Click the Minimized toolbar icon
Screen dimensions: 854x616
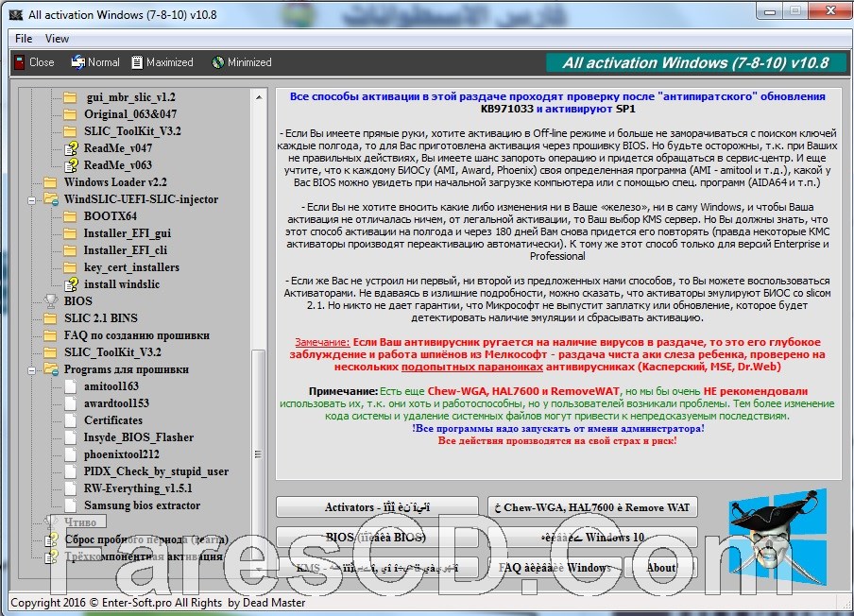(218, 62)
